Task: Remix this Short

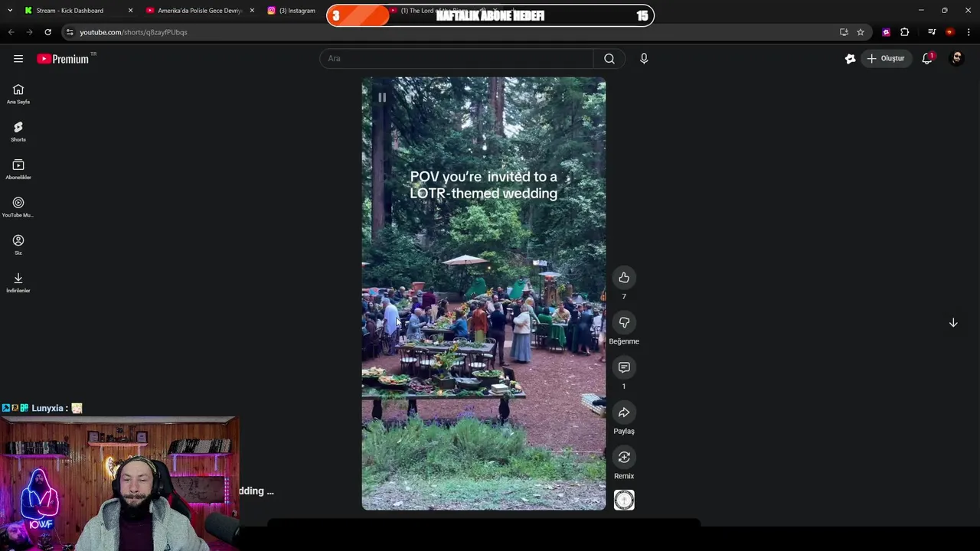Action: pos(624,458)
